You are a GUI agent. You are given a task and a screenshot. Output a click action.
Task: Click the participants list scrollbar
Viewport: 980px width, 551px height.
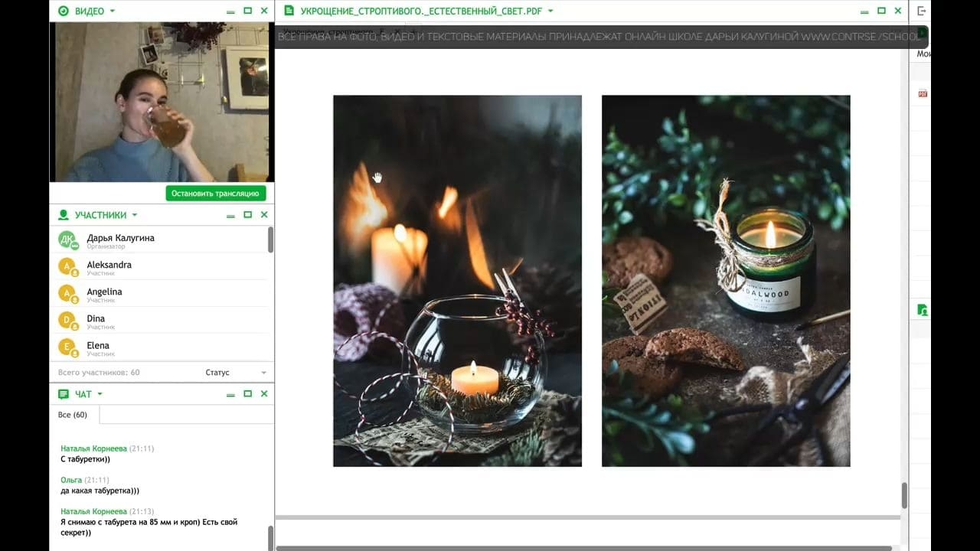pos(271,240)
